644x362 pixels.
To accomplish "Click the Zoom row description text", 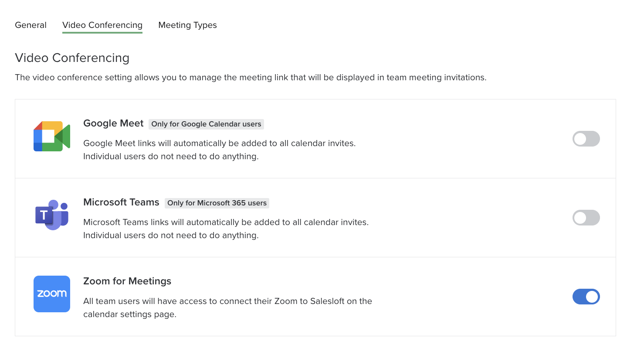I will click(227, 301).
